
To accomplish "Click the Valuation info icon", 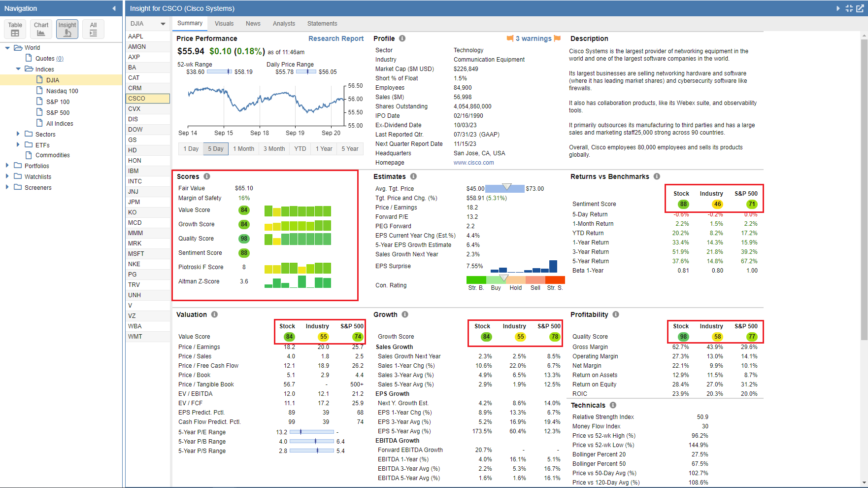I will click(x=214, y=314).
